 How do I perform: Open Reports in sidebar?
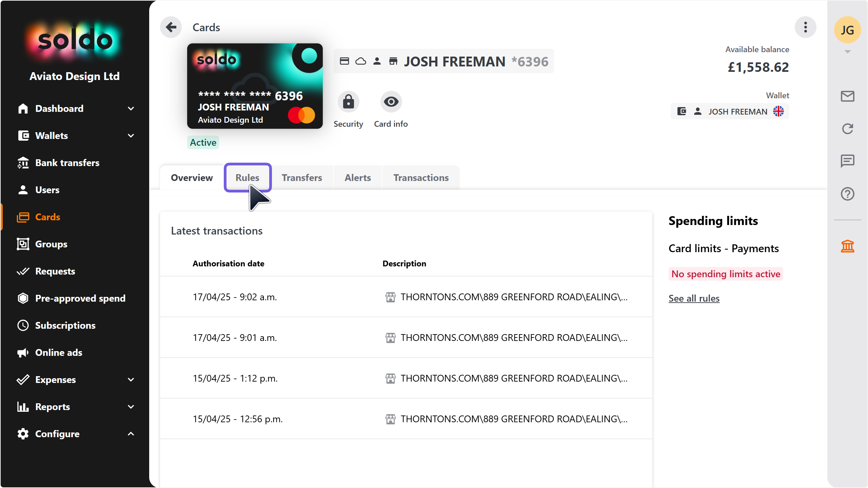53,407
